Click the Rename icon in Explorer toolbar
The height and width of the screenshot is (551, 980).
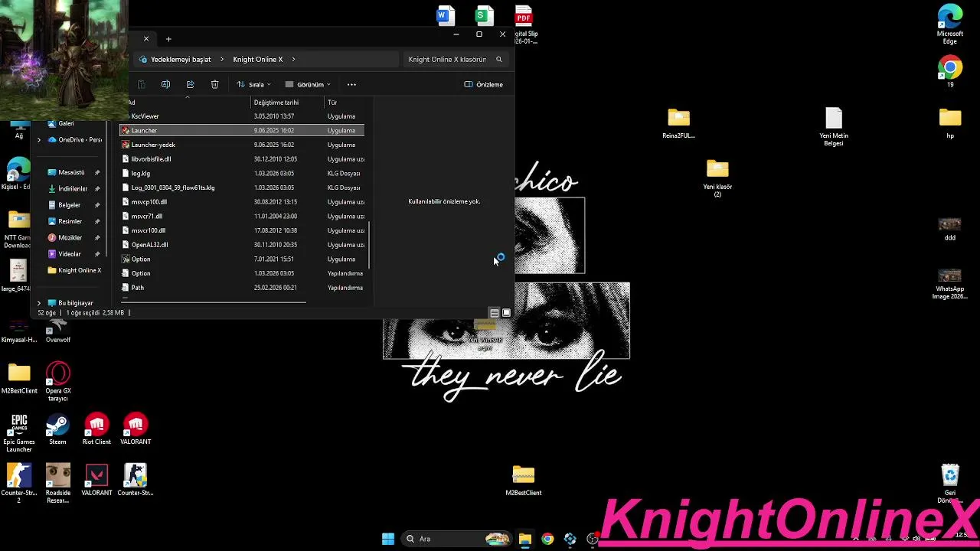[165, 84]
